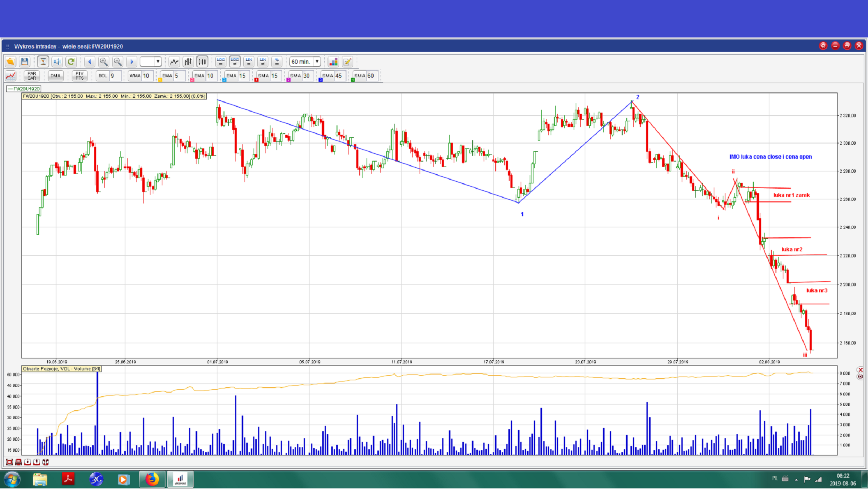The width and height of the screenshot is (868, 490).
Task: Zoom out with the magnifier minus icon
Action: click(x=118, y=62)
